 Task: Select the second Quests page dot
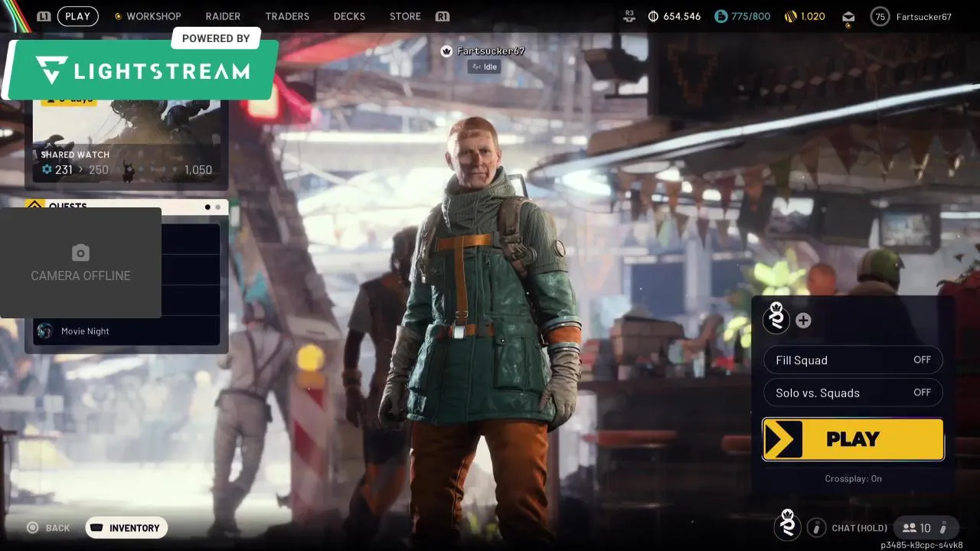coord(217,207)
